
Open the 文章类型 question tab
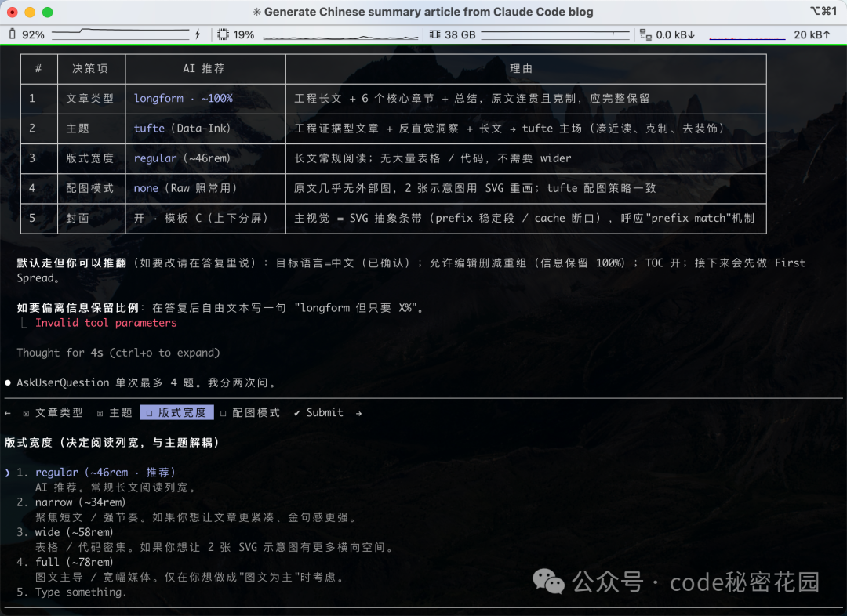point(53,412)
